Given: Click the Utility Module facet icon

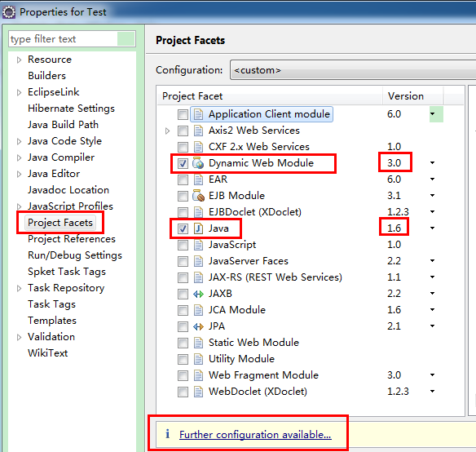Looking at the screenshot, I should pyautogui.click(x=198, y=359).
